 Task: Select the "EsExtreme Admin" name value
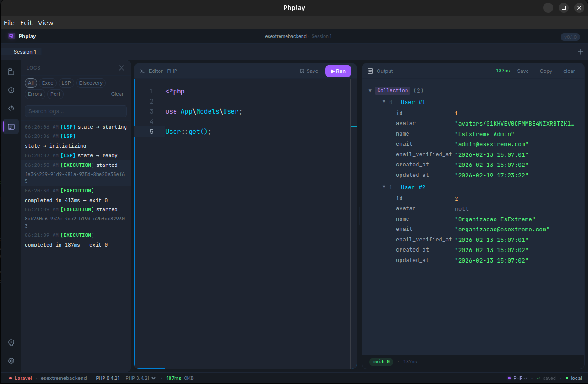pos(484,134)
